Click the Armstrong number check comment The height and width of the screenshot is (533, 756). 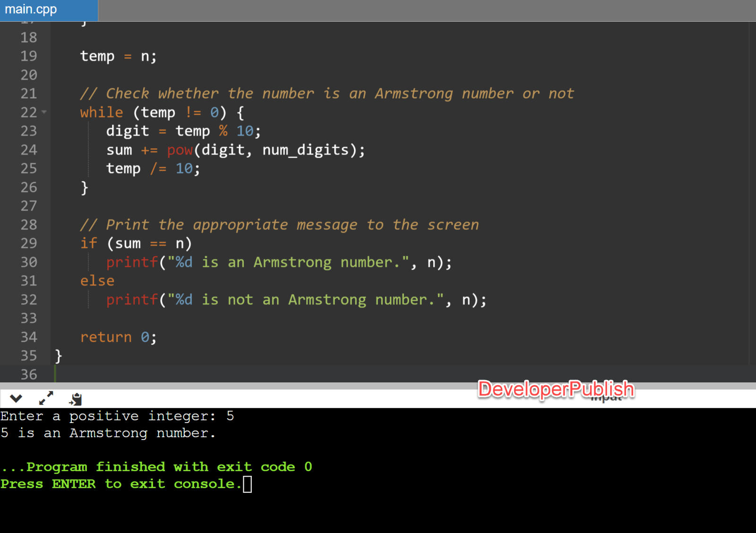pyautogui.click(x=327, y=93)
